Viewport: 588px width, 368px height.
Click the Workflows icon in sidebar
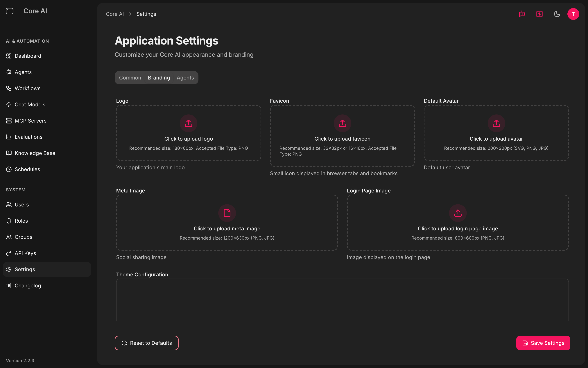(x=9, y=88)
